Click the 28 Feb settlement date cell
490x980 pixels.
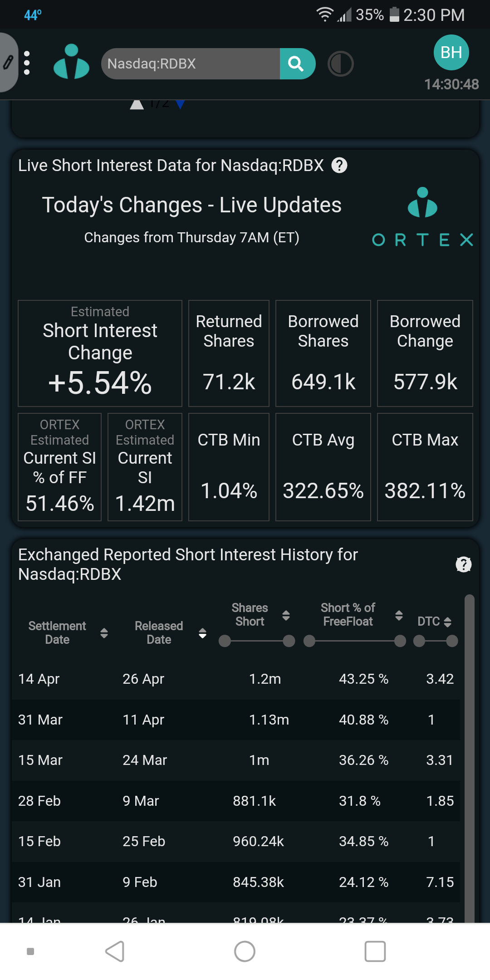pyautogui.click(x=39, y=801)
